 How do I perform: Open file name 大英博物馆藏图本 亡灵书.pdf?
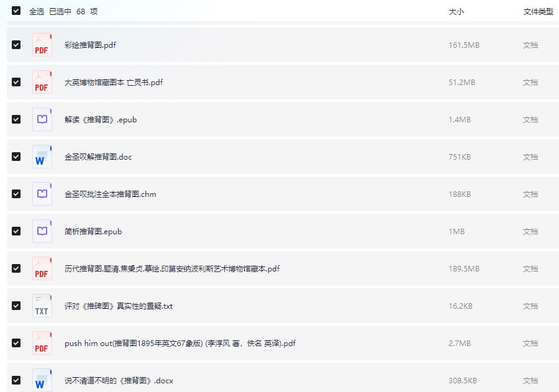(114, 83)
